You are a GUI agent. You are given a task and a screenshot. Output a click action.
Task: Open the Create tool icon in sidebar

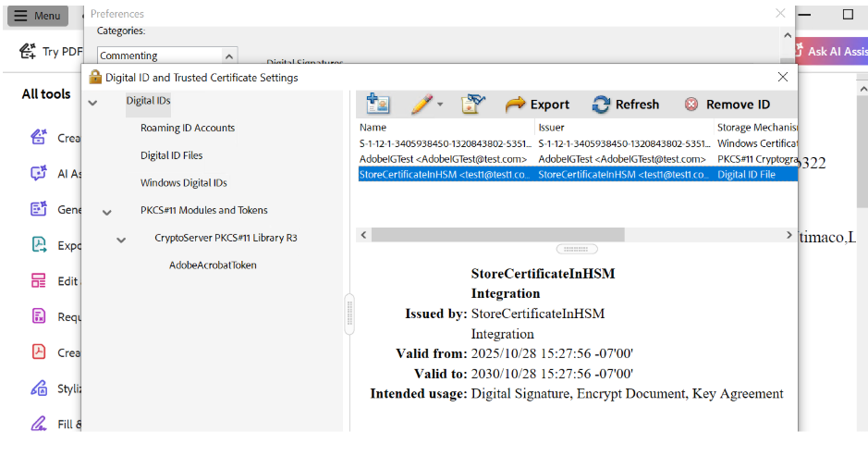tap(39, 138)
